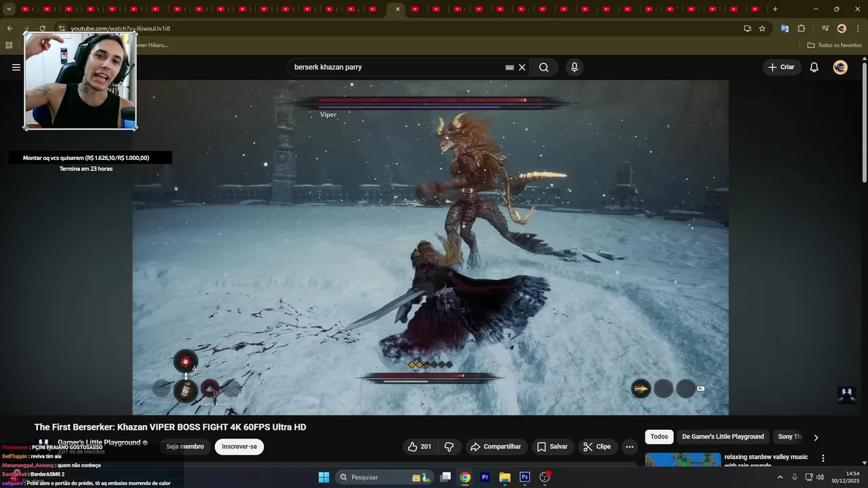Reload the current YouTube page

click(42, 28)
